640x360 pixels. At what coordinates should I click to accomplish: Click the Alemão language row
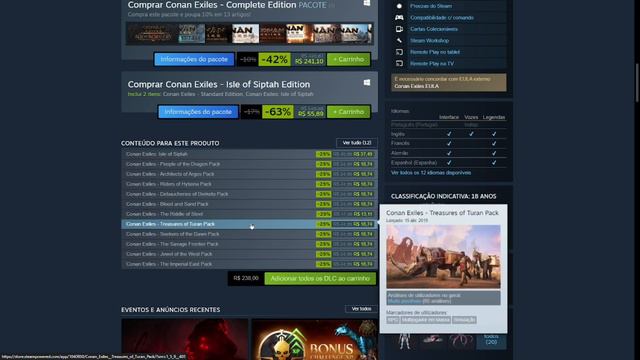[x=448, y=153]
